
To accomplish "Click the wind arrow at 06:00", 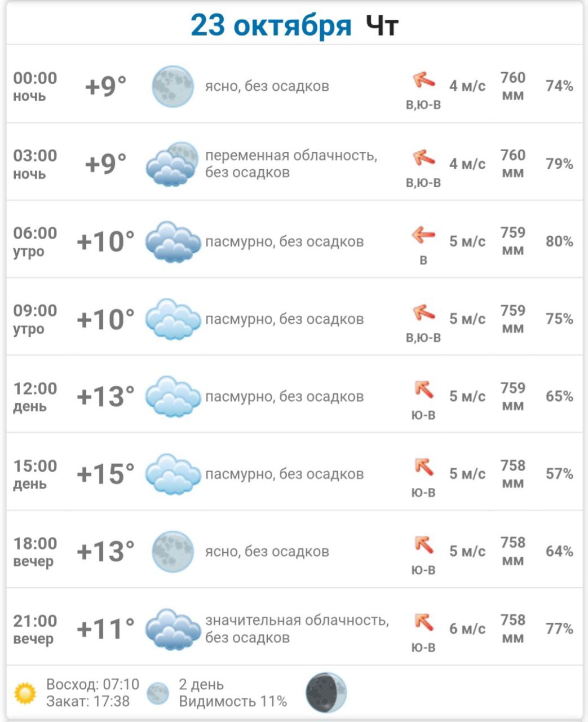I will coord(423,235).
